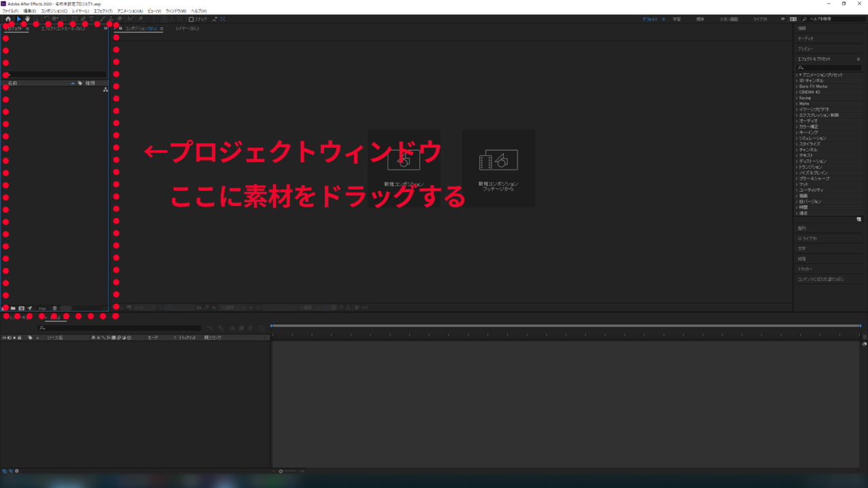Image resolution: width=868 pixels, height=488 pixels.
Task: Click the 名前 column header in project panel
Action: point(13,83)
